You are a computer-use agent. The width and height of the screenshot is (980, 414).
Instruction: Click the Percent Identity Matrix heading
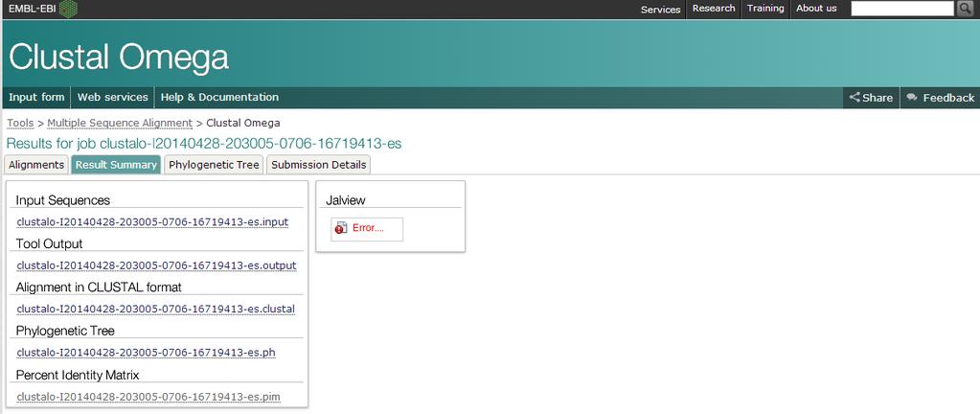(x=78, y=375)
